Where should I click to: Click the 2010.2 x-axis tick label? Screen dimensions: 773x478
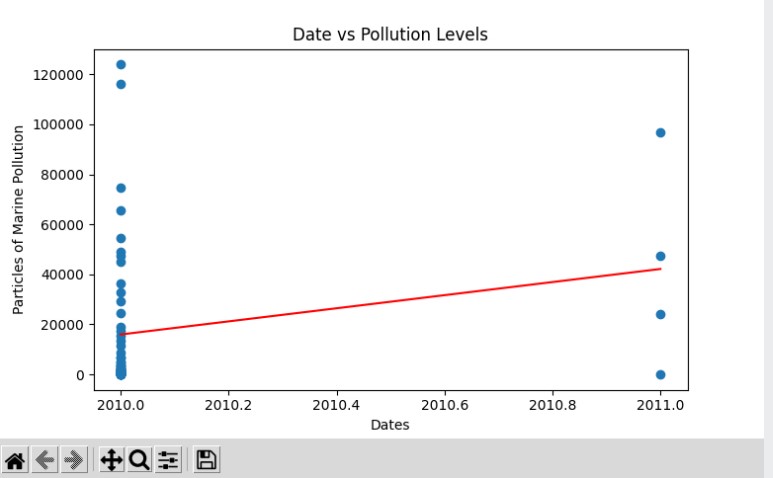[228, 405]
